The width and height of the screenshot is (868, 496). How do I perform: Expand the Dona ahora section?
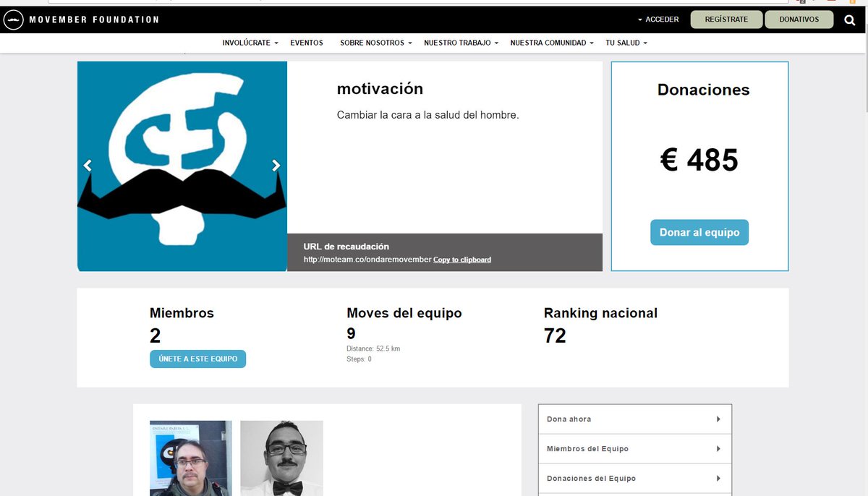pyautogui.click(x=634, y=419)
